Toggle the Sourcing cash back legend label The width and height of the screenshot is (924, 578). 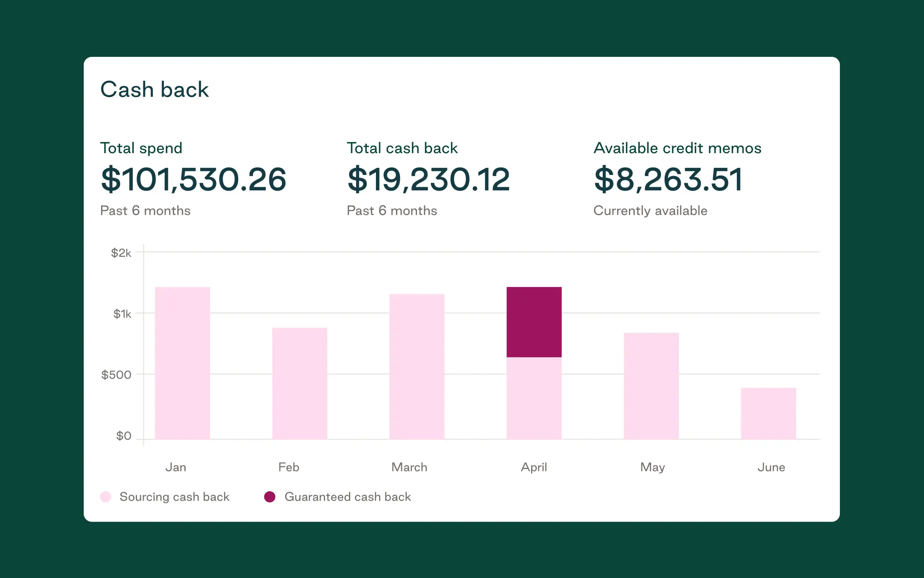174,497
